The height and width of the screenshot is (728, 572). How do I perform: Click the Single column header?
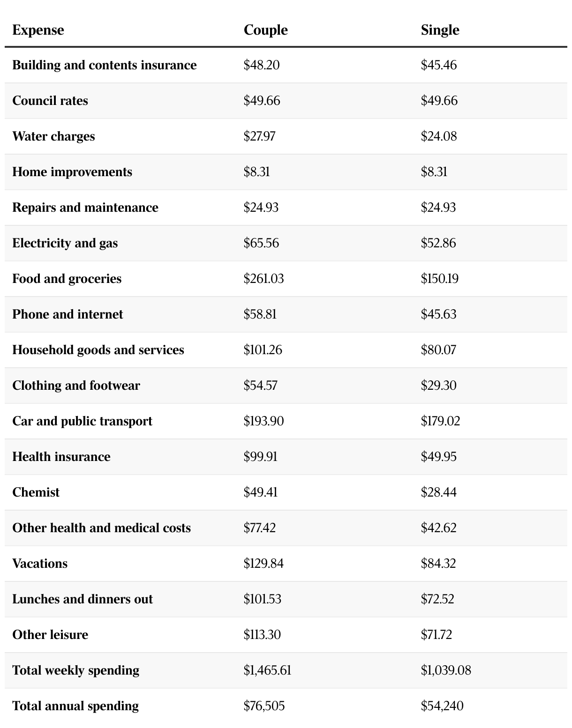(x=440, y=30)
